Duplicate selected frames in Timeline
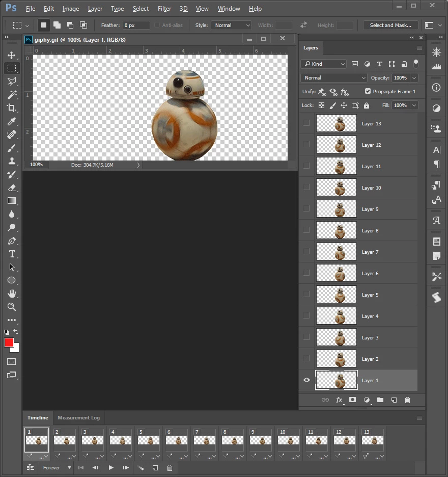 pos(155,468)
